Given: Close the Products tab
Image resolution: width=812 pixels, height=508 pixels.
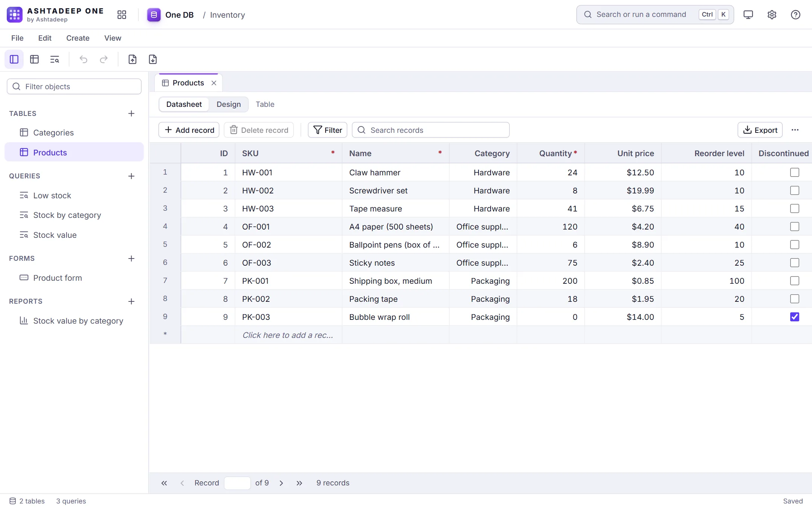Looking at the screenshot, I should pos(214,83).
